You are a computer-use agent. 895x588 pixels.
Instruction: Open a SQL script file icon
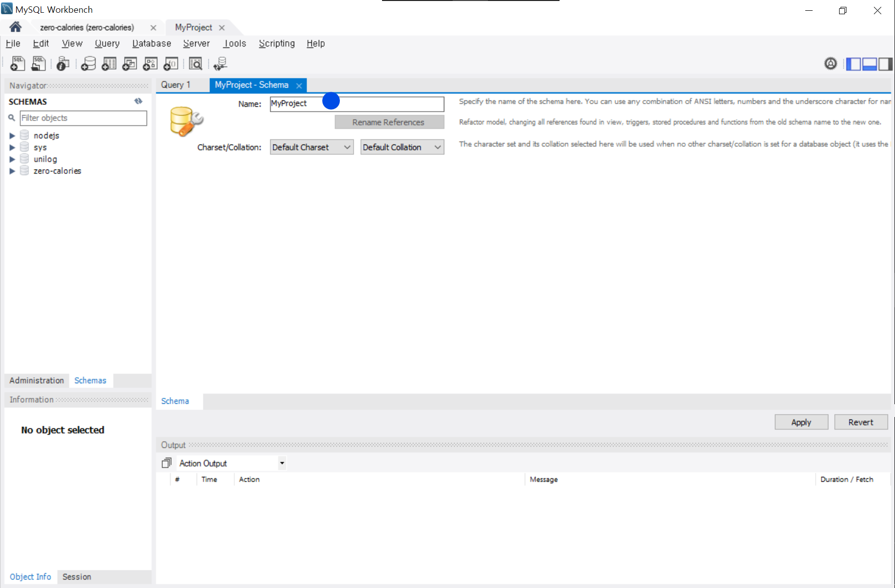coord(38,64)
